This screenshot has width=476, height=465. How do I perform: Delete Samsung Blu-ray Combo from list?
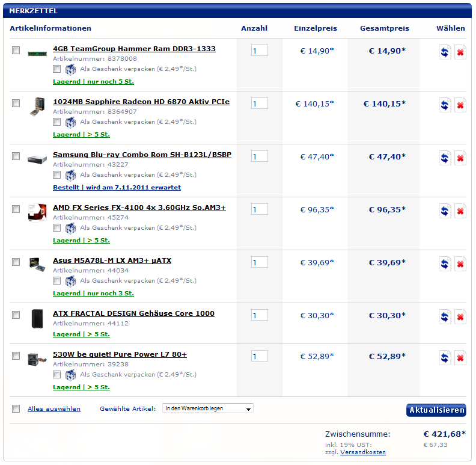pos(460,158)
